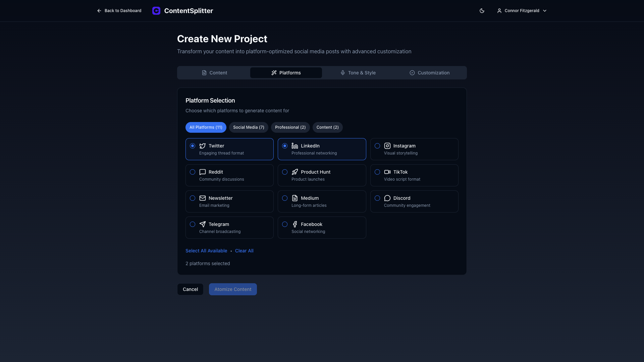Click the LinkedIn logo icon
The width and height of the screenshot is (644, 362).
pyautogui.click(x=294, y=146)
